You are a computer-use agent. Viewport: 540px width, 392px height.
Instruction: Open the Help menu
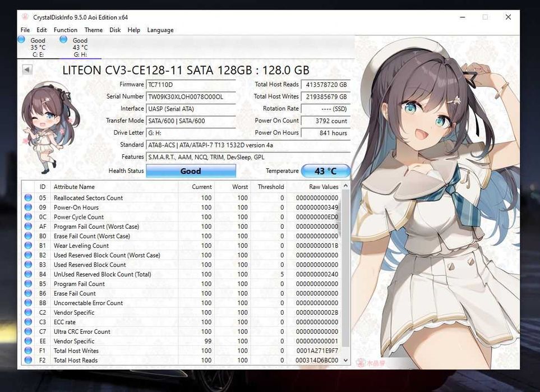(134, 30)
